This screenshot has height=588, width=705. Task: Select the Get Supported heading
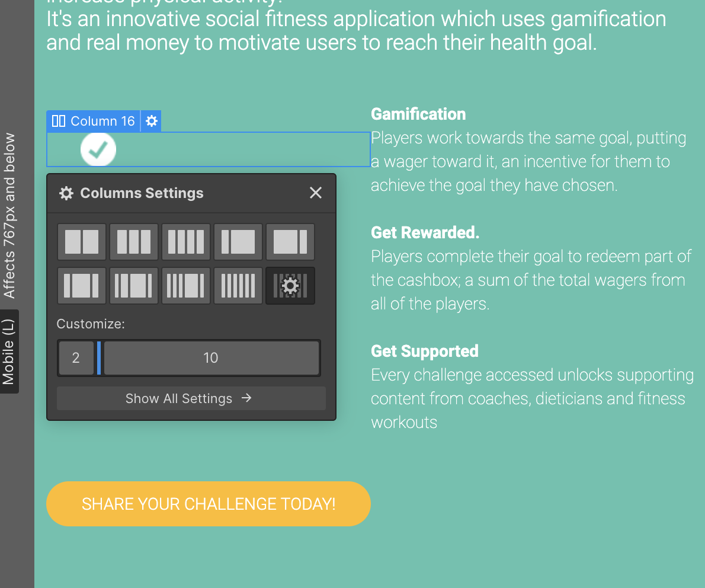pos(424,351)
